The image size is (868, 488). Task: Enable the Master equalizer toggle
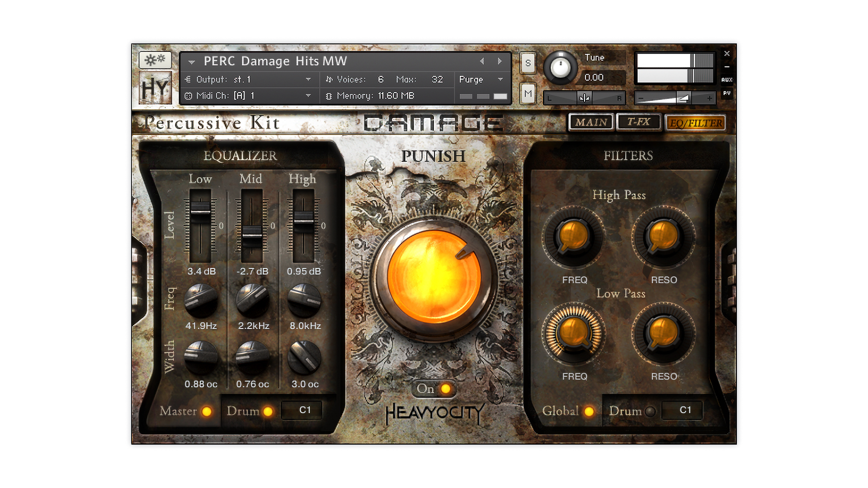pos(207,412)
